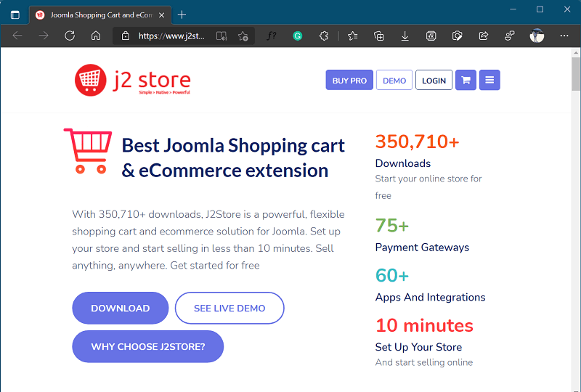Image resolution: width=581 pixels, height=392 pixels.
Task: Go to the browser home page
Action: [x=96, y=36]
